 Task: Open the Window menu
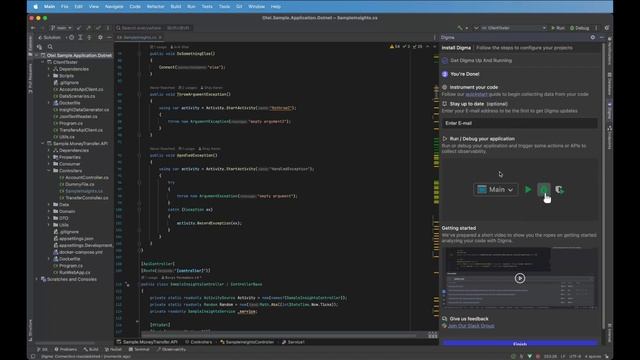coord(256,7)
